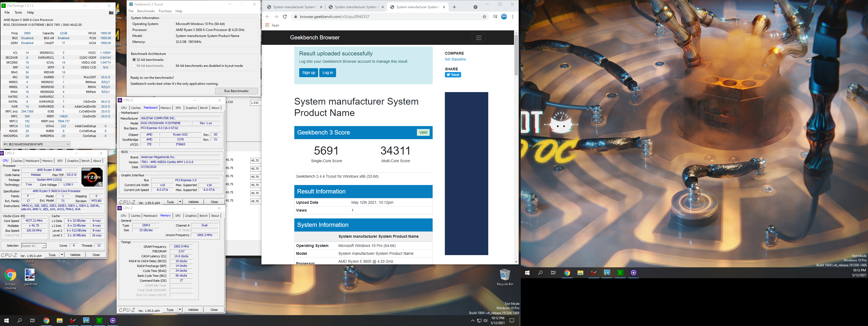Click Run Benchmarks in Geekbench 3
868x326 pixels.
click(x=236, y=91)
